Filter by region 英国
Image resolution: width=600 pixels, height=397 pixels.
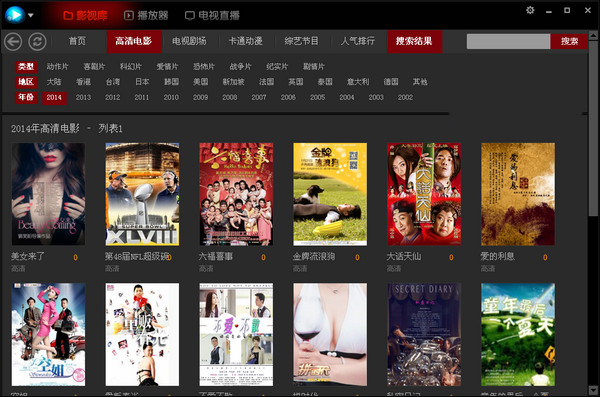pos(296,82)
